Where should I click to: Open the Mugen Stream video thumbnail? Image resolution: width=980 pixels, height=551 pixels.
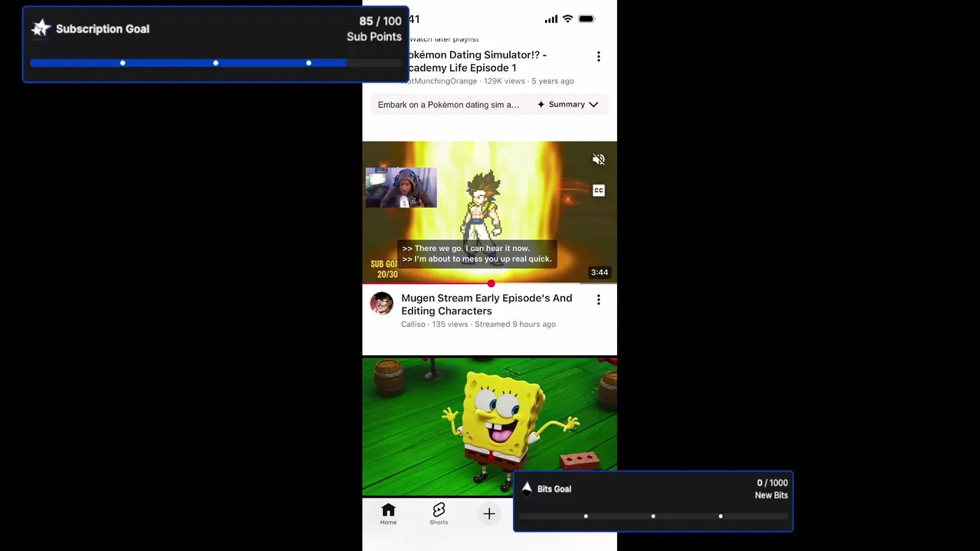[x=489, y=212]
